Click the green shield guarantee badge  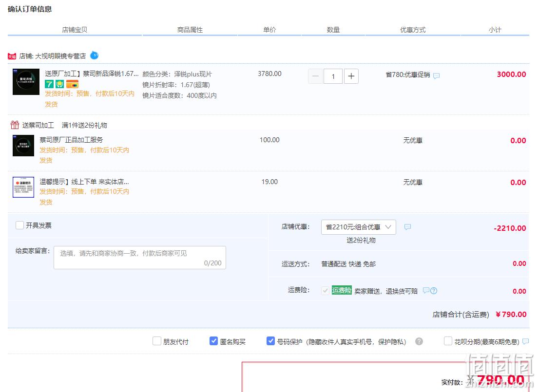click(60, 84)
